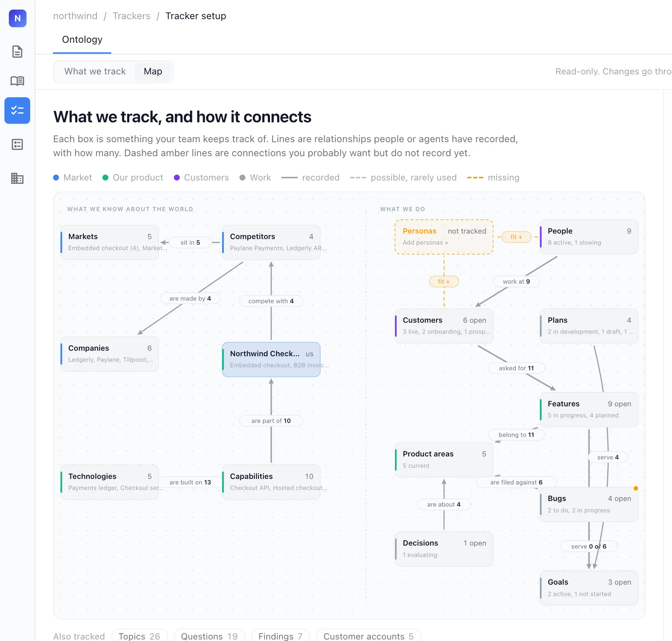Click the Northwind N logo icon
The width and height of the screenshot is (672, 641).
click(17, 18)
